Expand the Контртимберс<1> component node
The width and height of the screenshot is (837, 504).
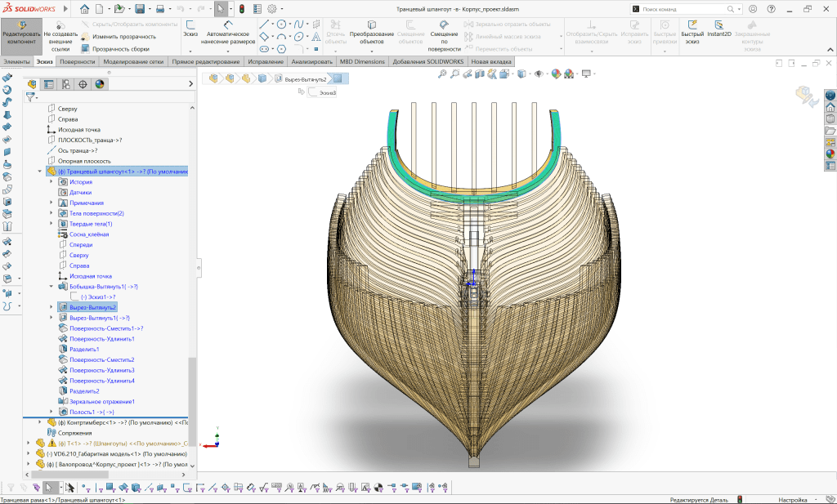pos(39,422)
